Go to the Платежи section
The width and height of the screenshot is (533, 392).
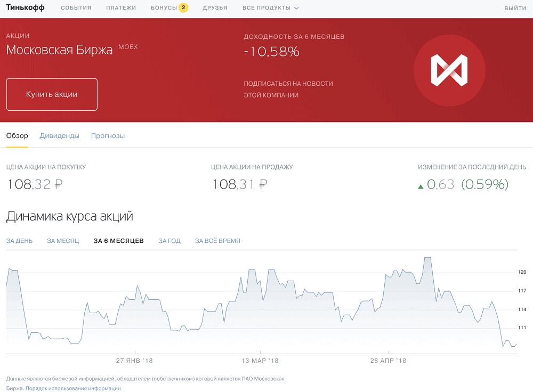tap(121, 8)
